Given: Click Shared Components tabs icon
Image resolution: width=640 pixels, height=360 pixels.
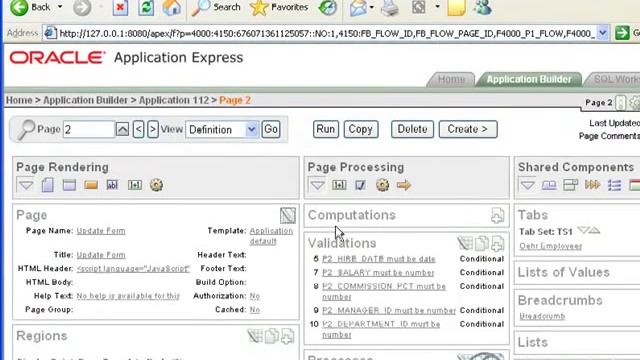Looking at the screenshot, I should click(549, 185).
